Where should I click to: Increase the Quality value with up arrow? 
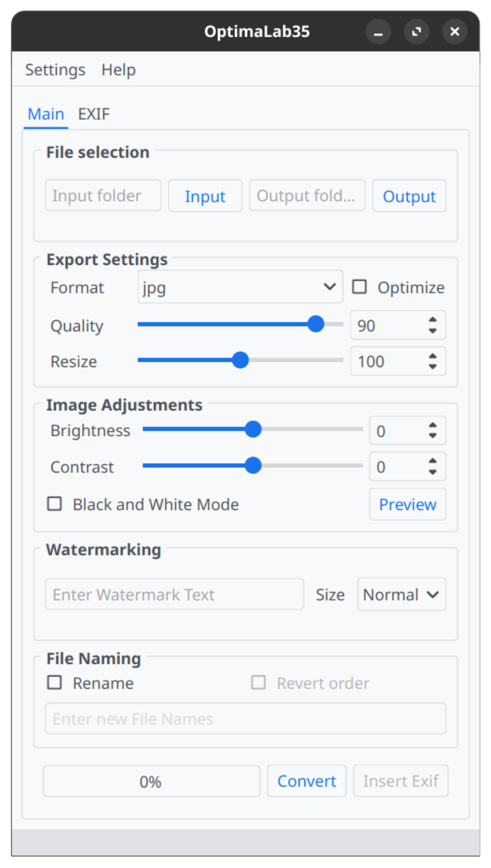433,320
